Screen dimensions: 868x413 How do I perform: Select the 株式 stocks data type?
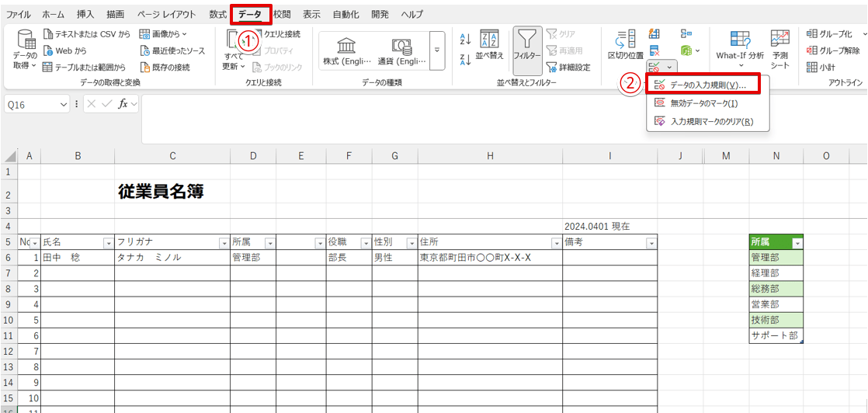pos(347,50)
